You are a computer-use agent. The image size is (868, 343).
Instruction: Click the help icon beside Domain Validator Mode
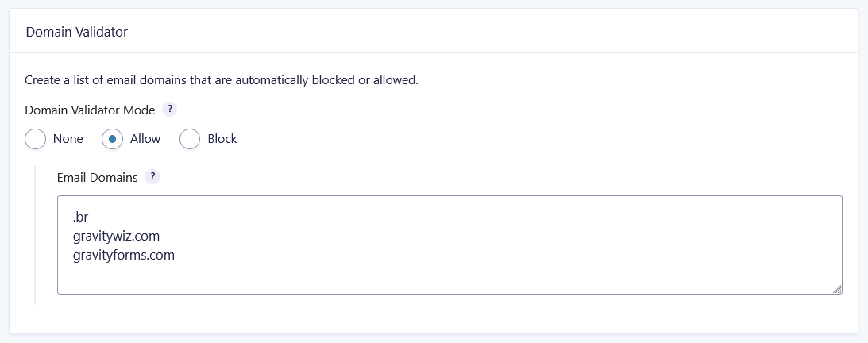tap(170, 110)
